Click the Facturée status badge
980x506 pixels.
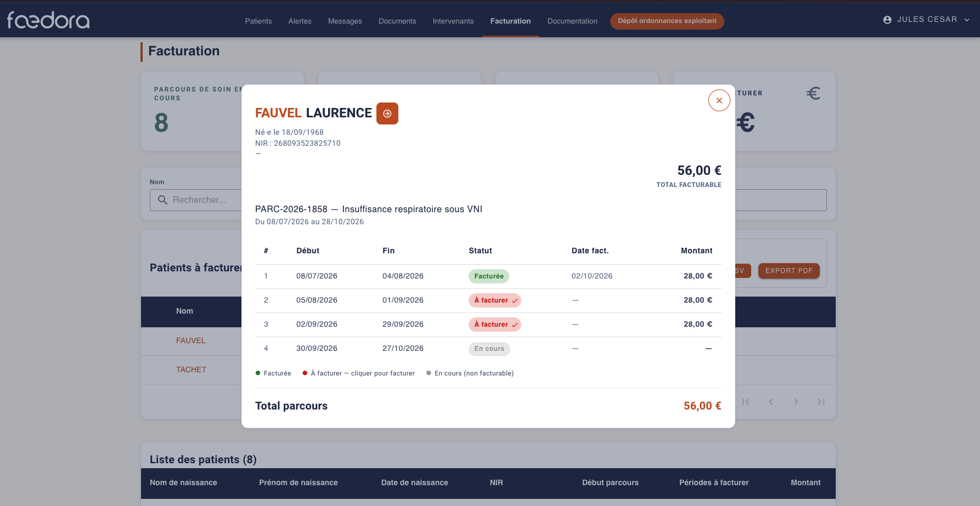pos(489,276)
